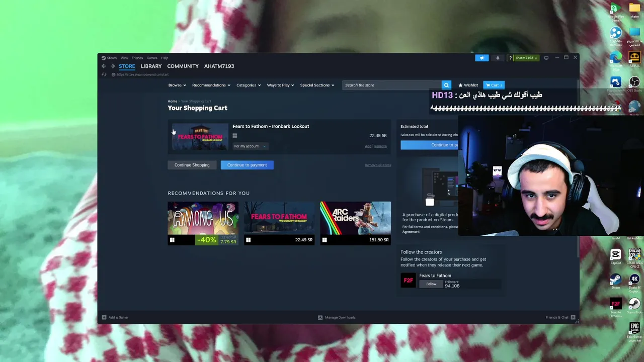Open Steam notifications bell
644x362 pixels.
498,58
